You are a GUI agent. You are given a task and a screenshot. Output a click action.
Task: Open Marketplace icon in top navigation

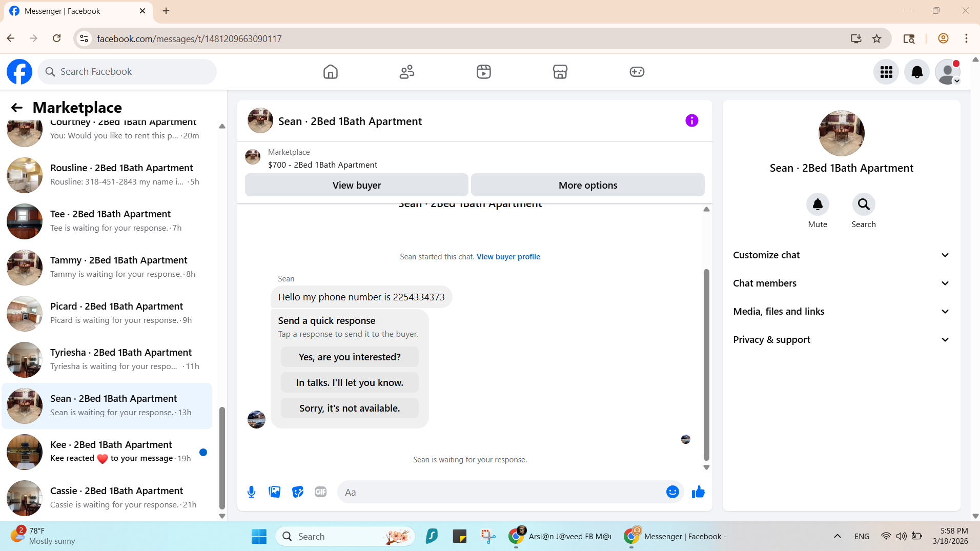[x=560, y=72]
